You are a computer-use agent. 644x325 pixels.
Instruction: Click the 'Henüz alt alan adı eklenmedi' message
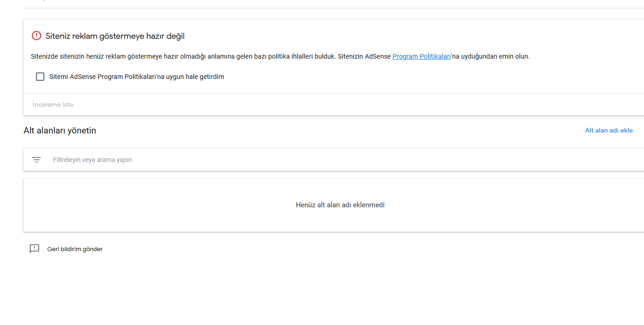coord(340,205)
